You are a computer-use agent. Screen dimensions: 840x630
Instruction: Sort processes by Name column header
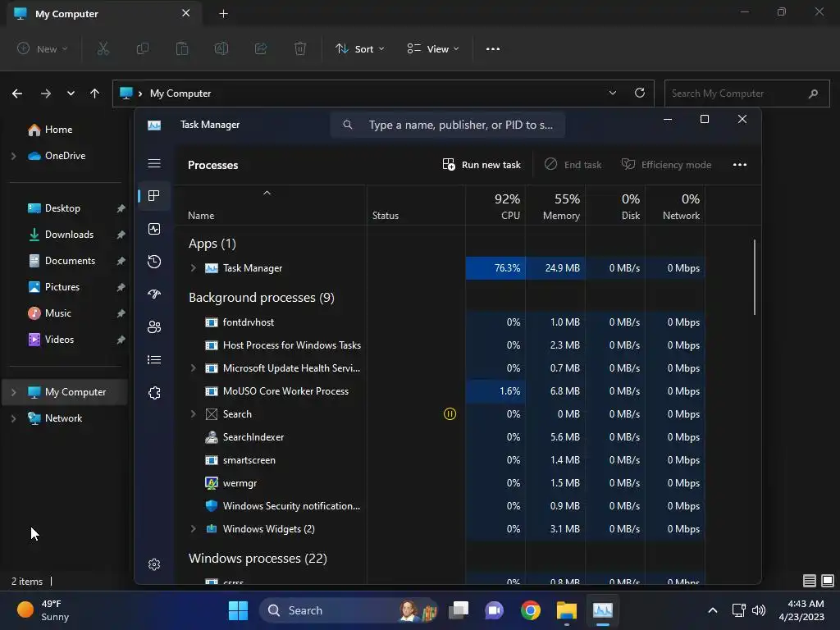click(x=271, y=206)
